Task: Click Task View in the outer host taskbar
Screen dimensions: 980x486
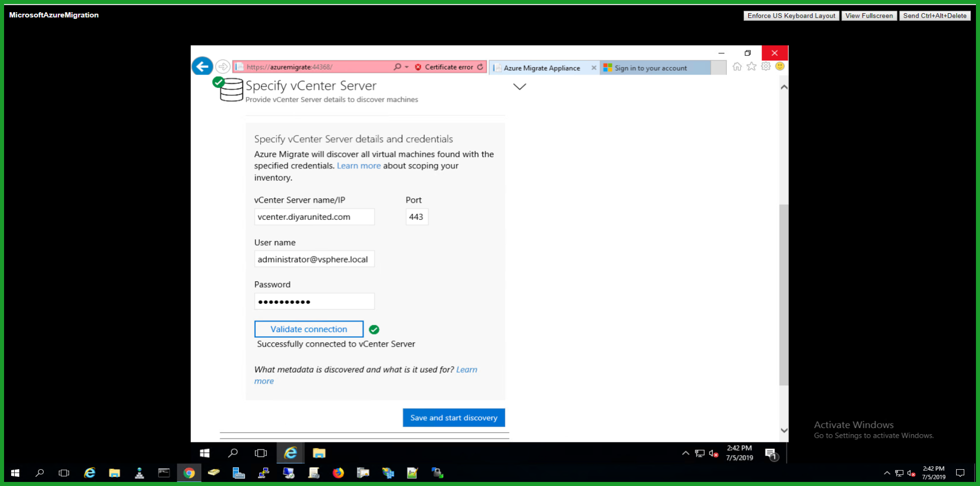Action: (x=64, y=473)
